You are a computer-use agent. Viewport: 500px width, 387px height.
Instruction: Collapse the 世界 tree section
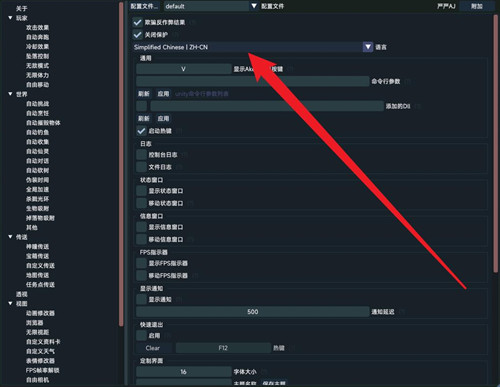[10, 94]
